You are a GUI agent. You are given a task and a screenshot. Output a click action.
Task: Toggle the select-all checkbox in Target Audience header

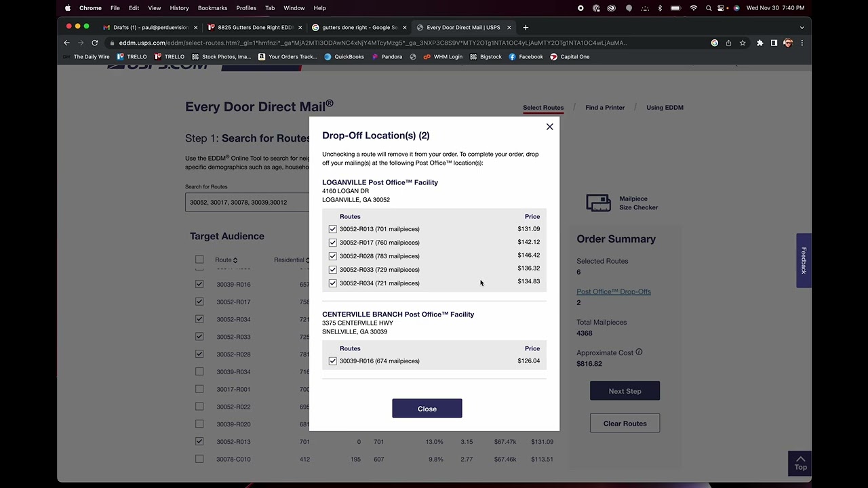coord(199,260)
